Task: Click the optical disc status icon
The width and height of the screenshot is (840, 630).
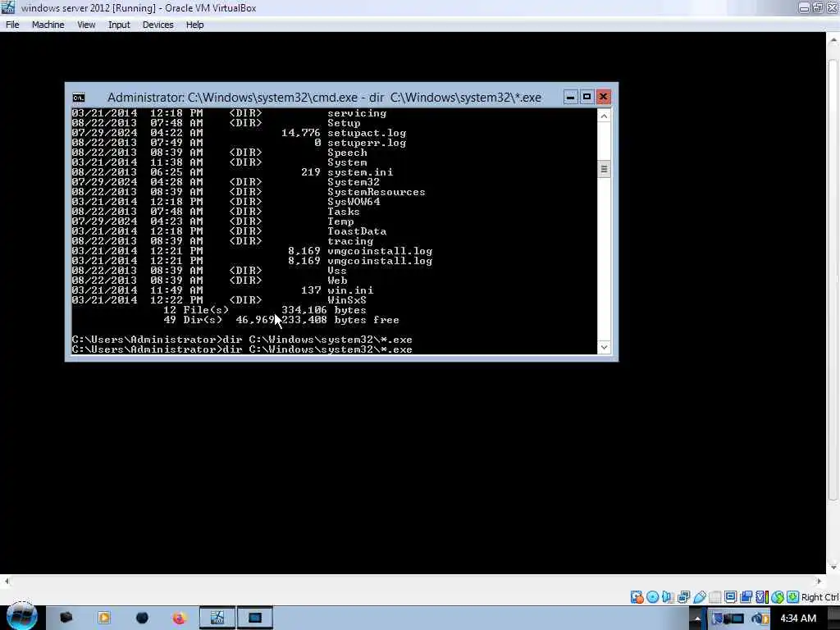Action: coord(652,597)
